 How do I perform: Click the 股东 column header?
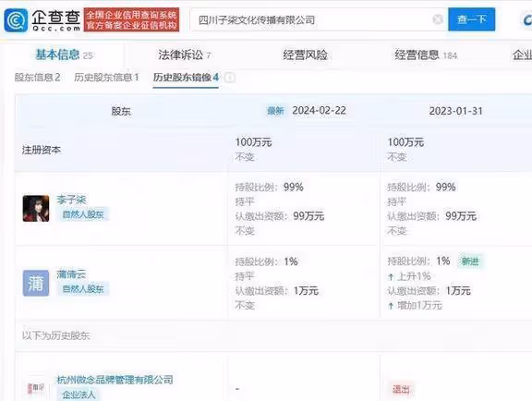tap(121, 112)
